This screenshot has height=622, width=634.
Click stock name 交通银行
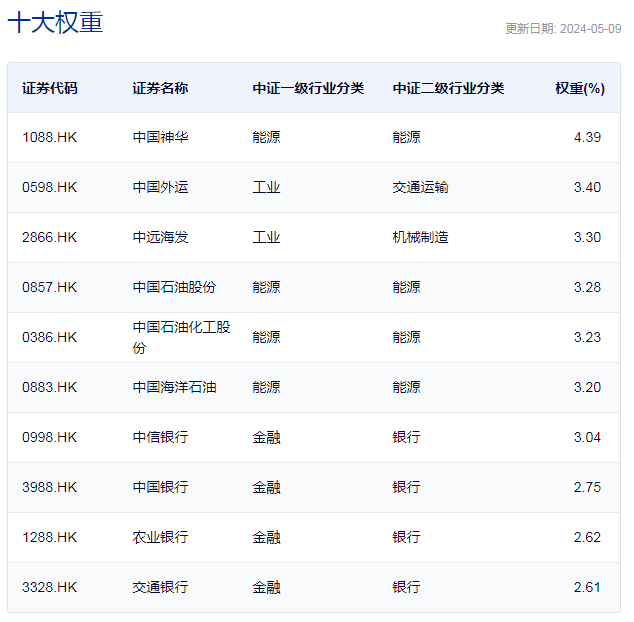click(x=160, y=588)
